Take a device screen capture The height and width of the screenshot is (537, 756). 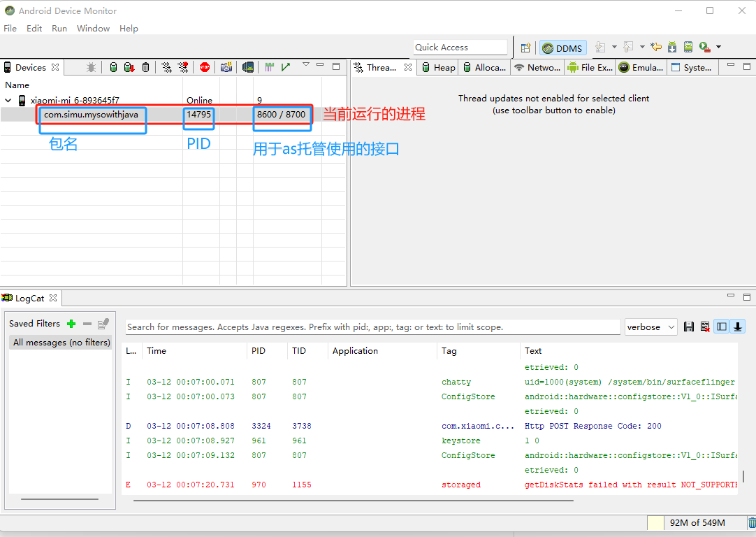coord(226,68)
